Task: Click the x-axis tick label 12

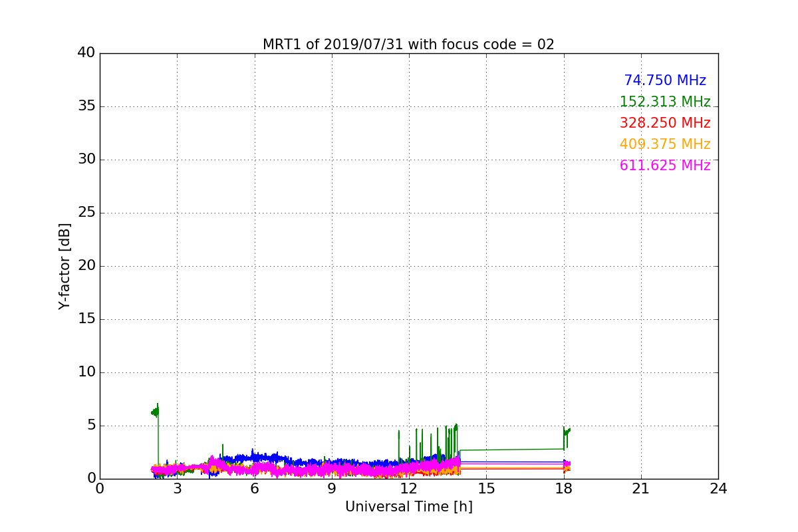Action: pyautogui.click(x=409, y=489)
